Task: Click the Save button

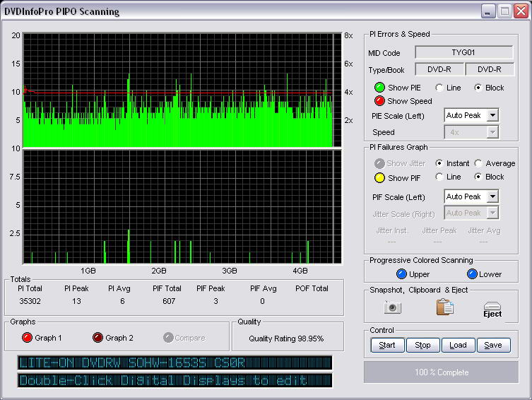Action: pyautogui.click(x=493, y=346)
